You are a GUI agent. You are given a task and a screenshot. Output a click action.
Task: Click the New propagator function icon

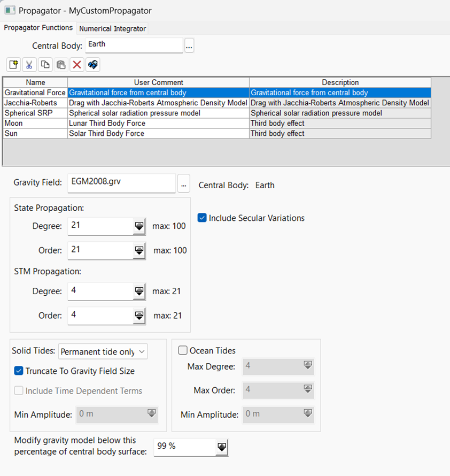point(14,65)
